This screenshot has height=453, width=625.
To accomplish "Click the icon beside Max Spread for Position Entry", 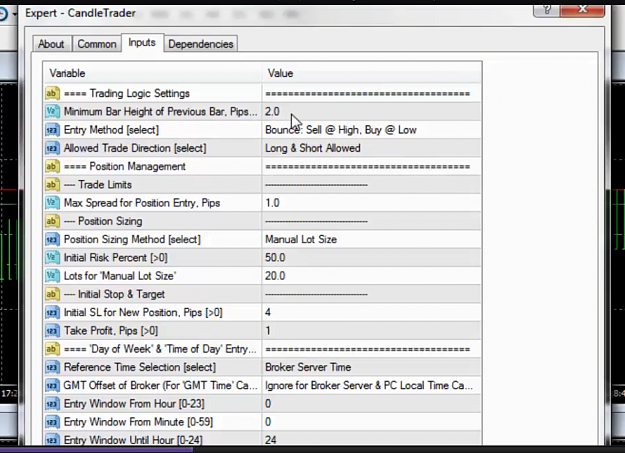I will (52, 203).
